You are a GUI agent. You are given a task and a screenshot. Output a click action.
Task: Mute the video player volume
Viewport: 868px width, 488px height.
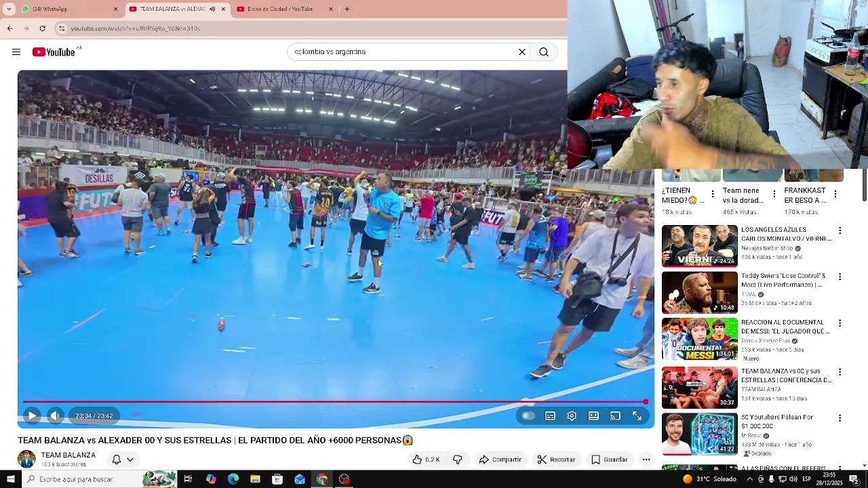55,415
